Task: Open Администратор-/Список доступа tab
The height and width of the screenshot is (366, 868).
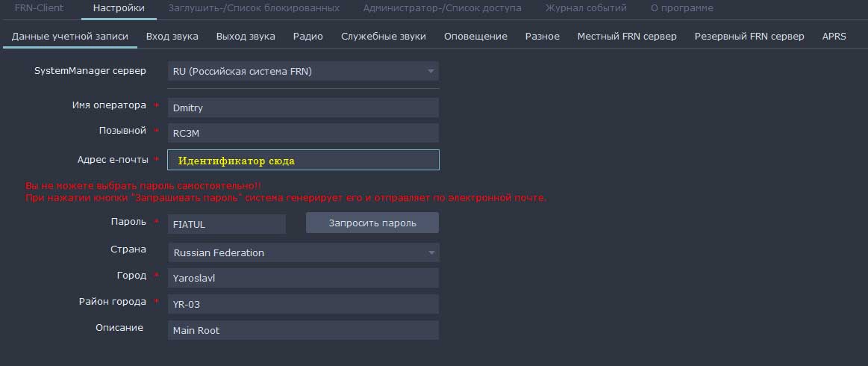Action: 443,8
